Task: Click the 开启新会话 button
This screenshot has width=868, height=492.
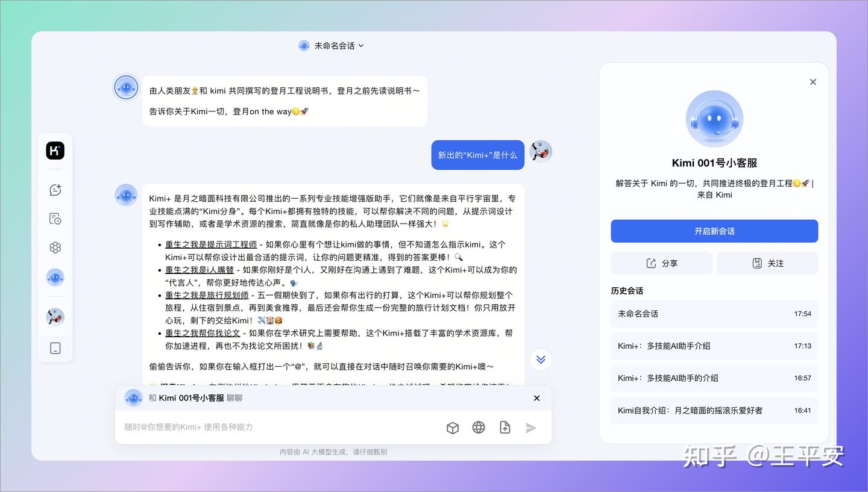Action: point(714,231)
